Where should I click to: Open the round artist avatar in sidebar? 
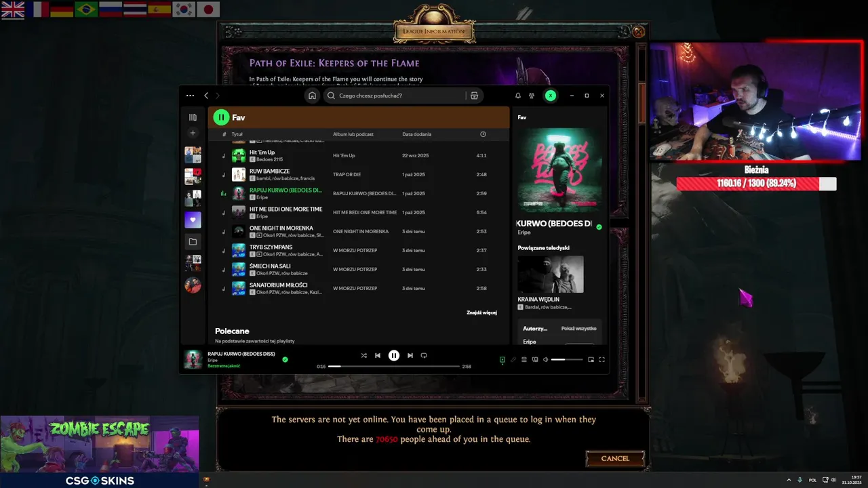pyautogui.click(x=193, y=285)
